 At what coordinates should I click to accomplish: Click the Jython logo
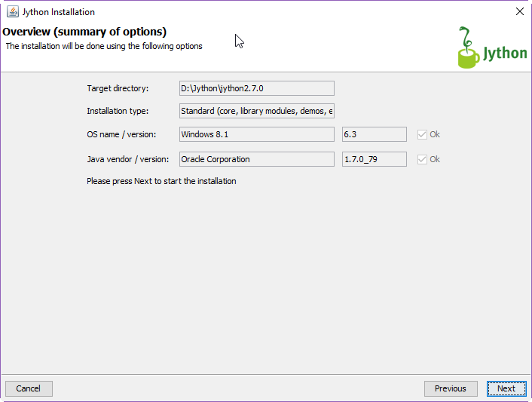point(492,48)
